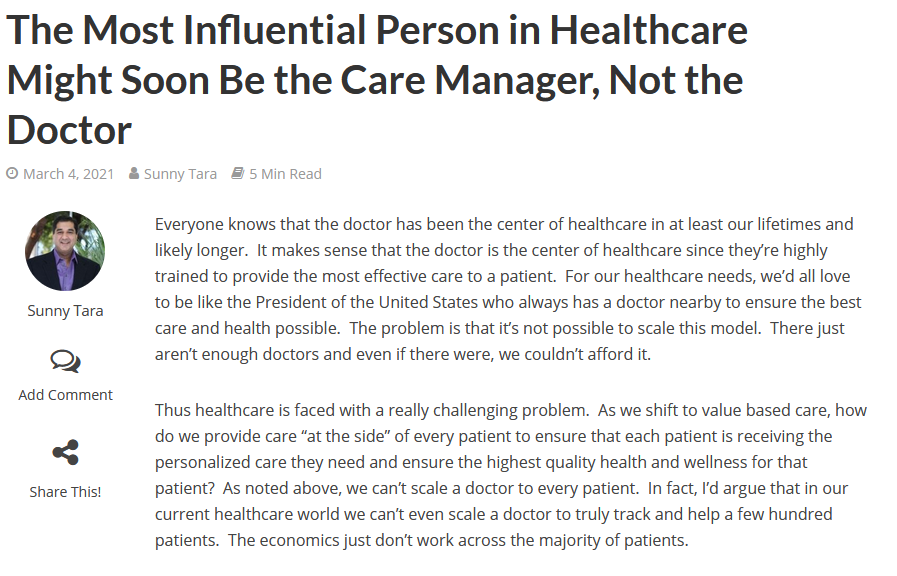The height and width of the screenshot is (576, 897).
Task: Select the Sunny Tara name below avatar
Action: (65, 311)
